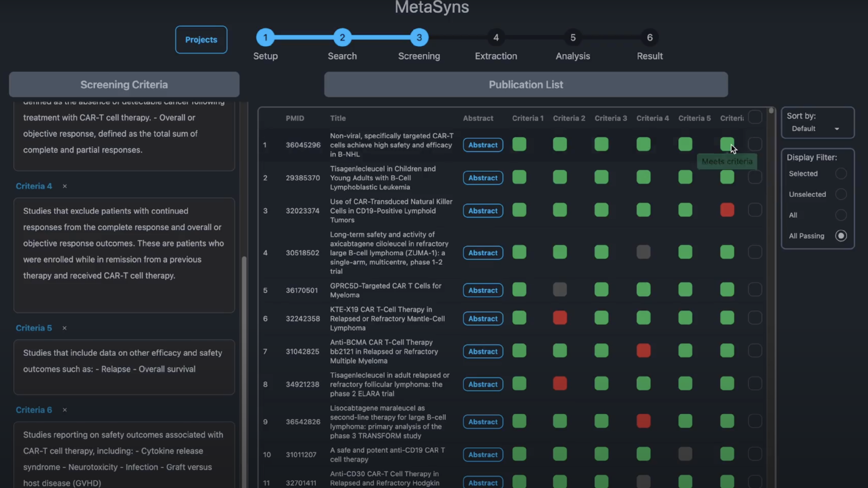Remove Criteria 4 with its x icon
This screenshot has width=868, height=488.
65,186
